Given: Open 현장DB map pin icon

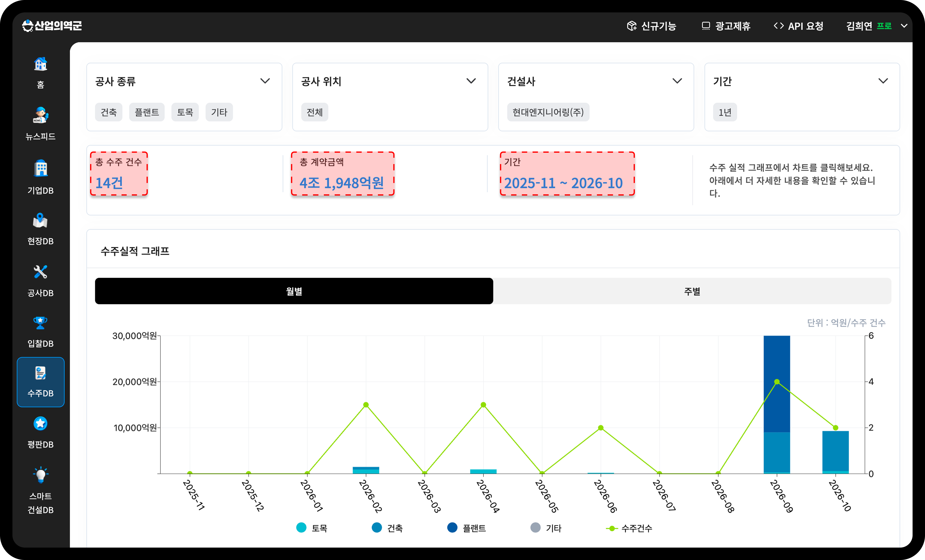Looking at the screenshot, I should [x=41, y=221].
